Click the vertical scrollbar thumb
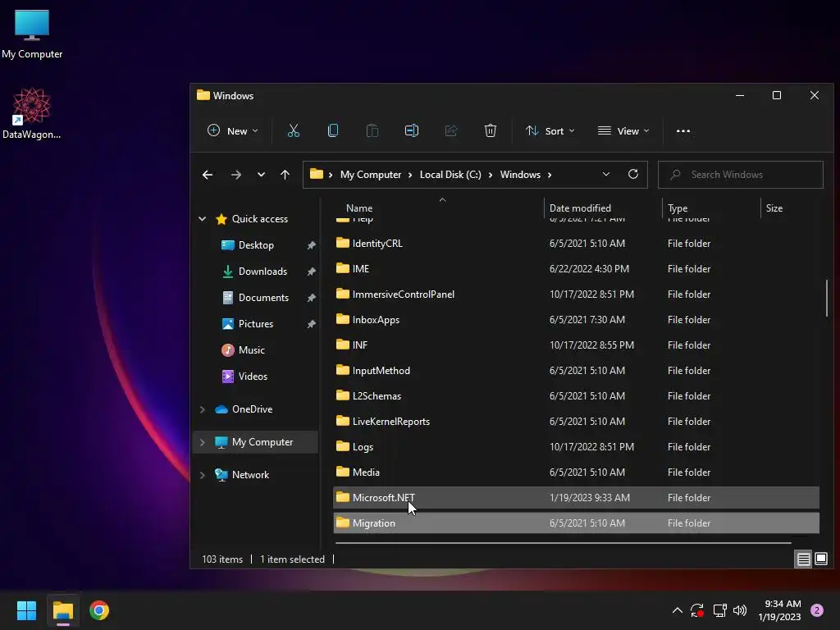The image size is (840, 630). (x=827, y=298)
